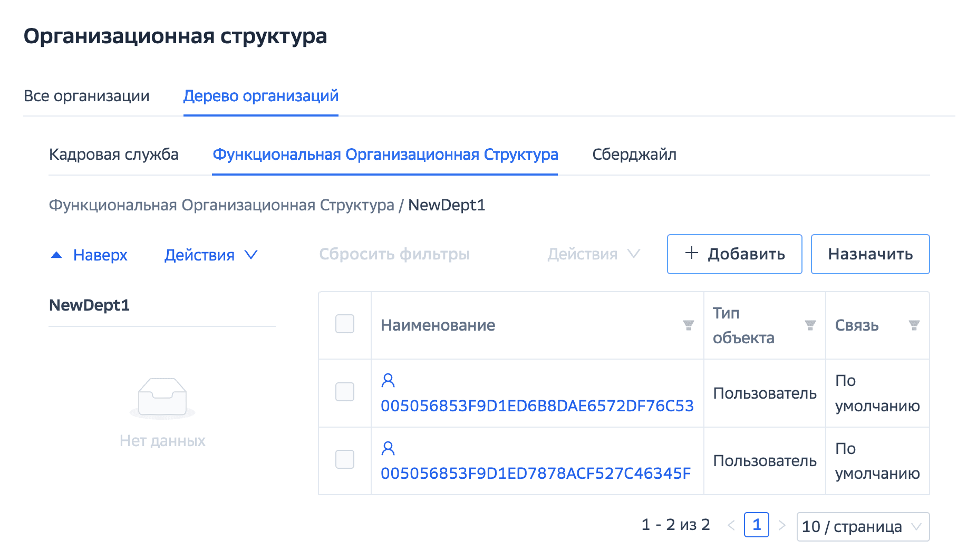The width and height of the screenshot is (967, 560).
Task: Click user icon in first table row
Action: [x=388, y=380]
